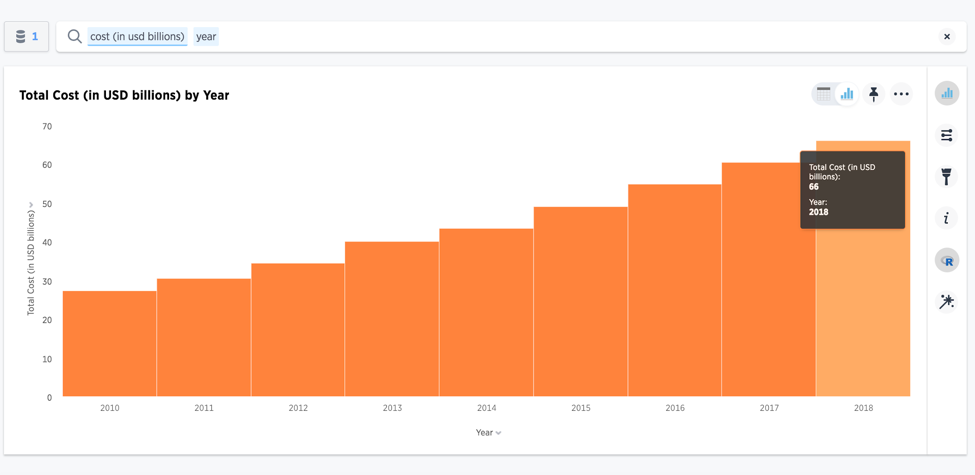Viewport: 975px width, 475px height.
Task: Click the 2010 bar
Action: 109,343
